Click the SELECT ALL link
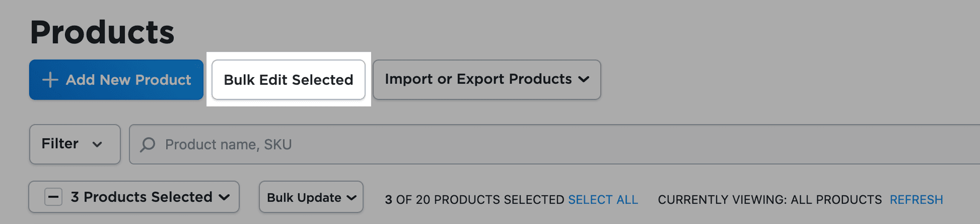The image size is (980, 224). click(603, 199)
